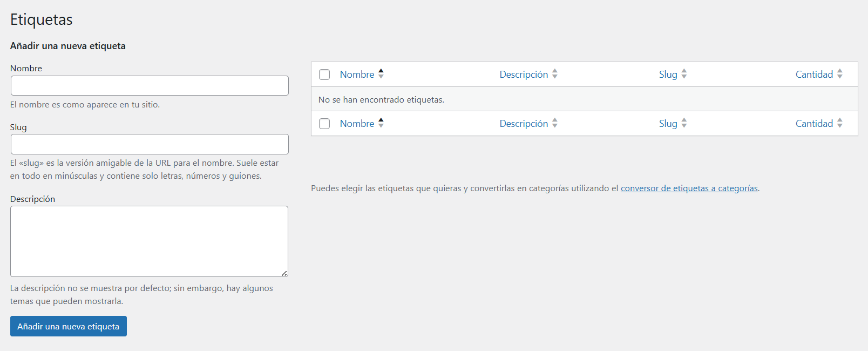This screenshot has height=351, width=868.
Task: Click the Descripción textarea
Action: click(x=149, y=241)
